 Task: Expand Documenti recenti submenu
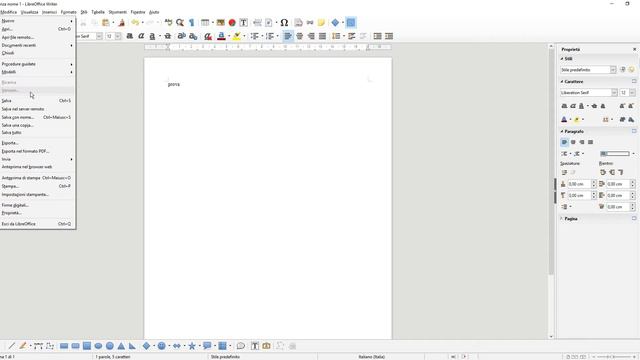pos(37,45)
